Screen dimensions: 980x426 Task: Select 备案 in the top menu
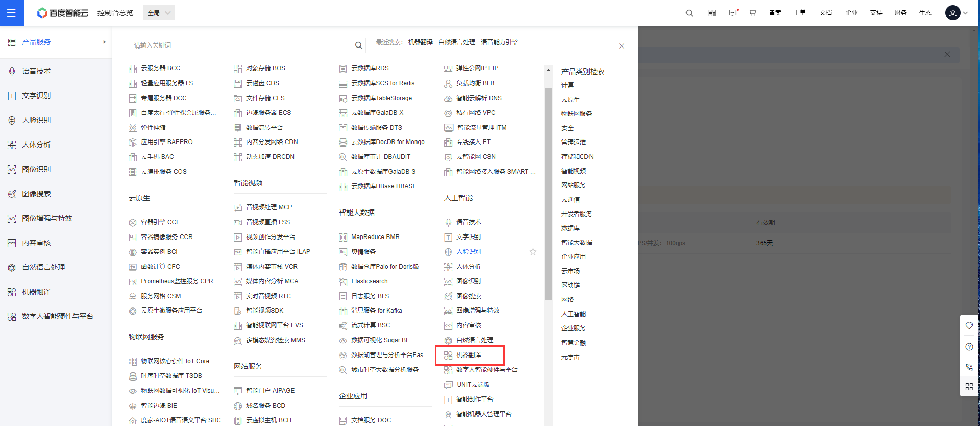775,13
